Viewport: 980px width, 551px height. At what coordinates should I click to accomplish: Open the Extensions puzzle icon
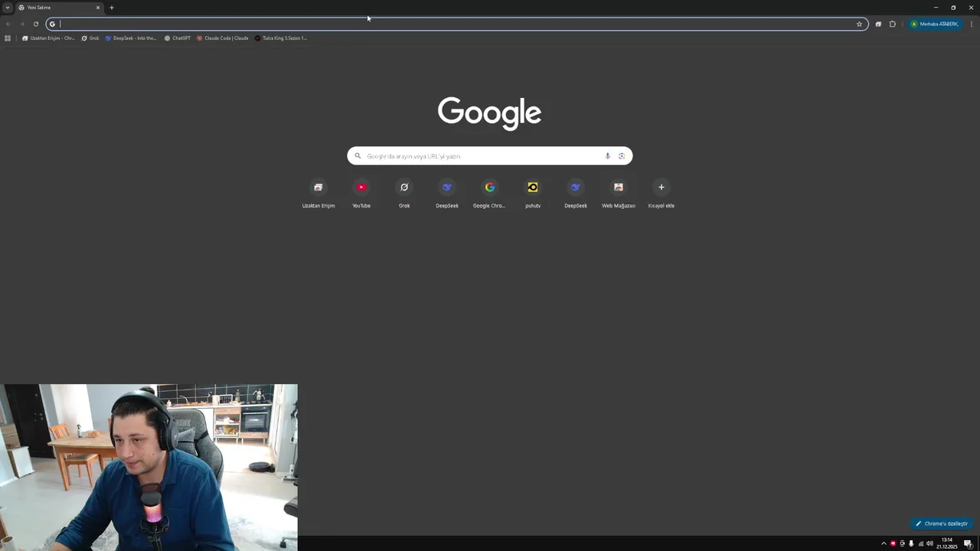(x=892, y=24)
